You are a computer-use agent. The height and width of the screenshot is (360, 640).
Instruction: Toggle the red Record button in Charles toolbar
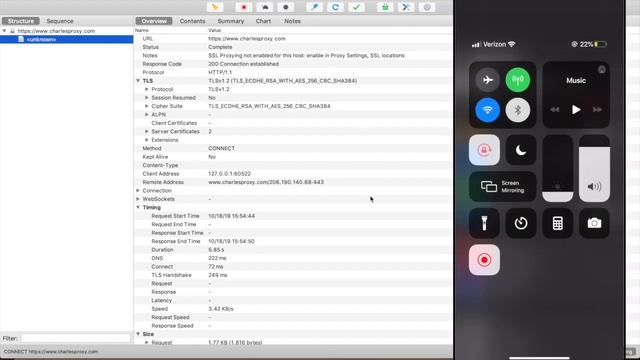point(244,7)
